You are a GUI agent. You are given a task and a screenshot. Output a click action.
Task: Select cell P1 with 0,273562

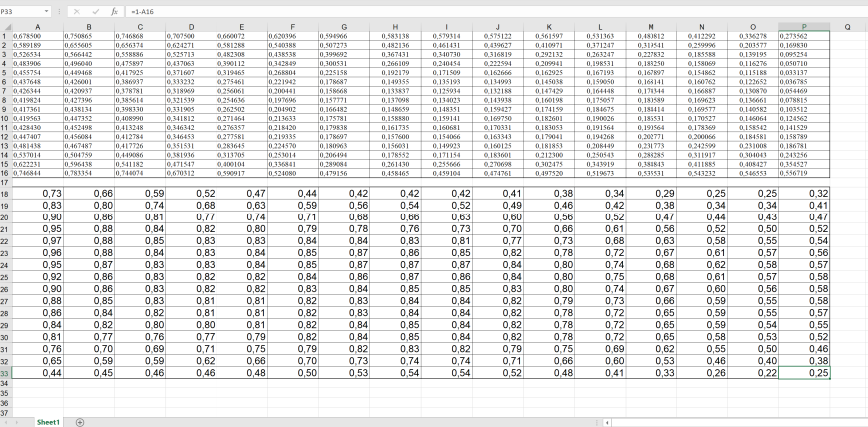click(804, 35)
